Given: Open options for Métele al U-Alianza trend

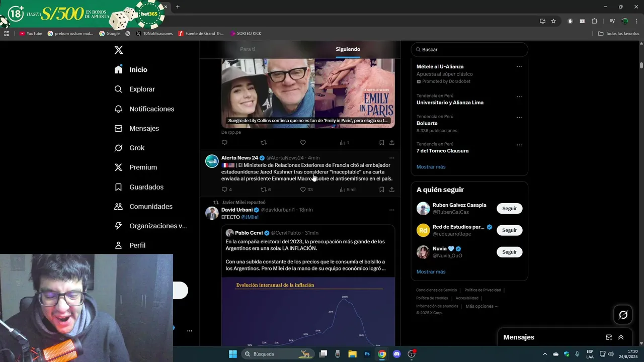Looking at the screenshot, I should click(519, 66).
